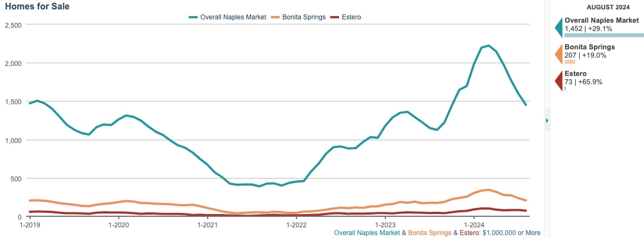The width and height of the screenshot is (644, 239).
Task: Click the teal line's August 2024 endpoint
Action: pos(526,105)
